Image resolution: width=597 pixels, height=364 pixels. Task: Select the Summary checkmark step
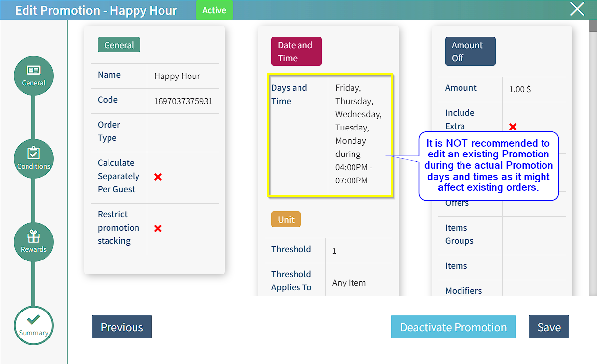pos(33,325)
